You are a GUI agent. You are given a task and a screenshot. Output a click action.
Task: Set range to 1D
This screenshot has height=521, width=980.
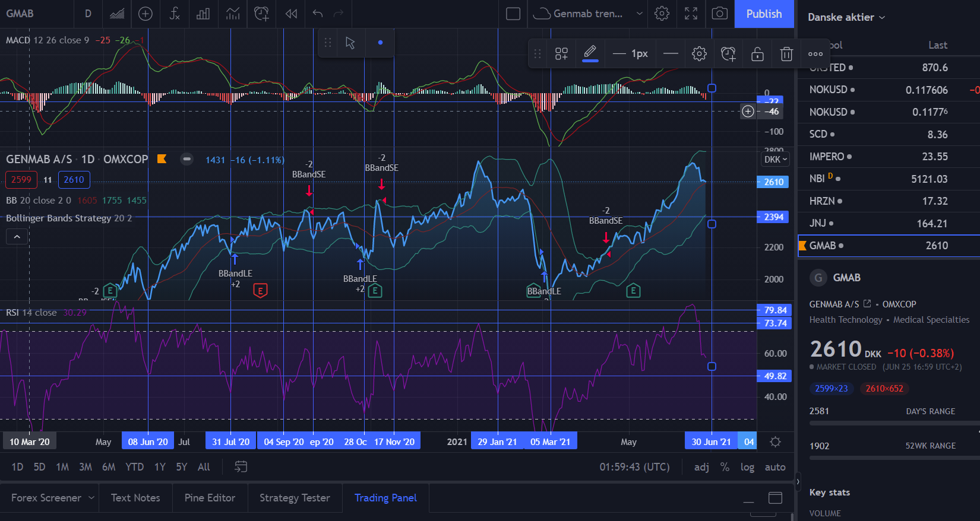point(17,467)
